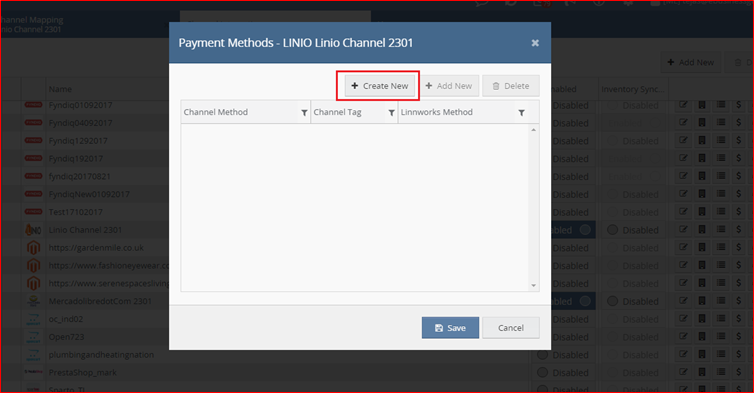The image size is (754, 393).
Task: Open edit icon for PrestaShop_mark row
Action: [683, 372]
